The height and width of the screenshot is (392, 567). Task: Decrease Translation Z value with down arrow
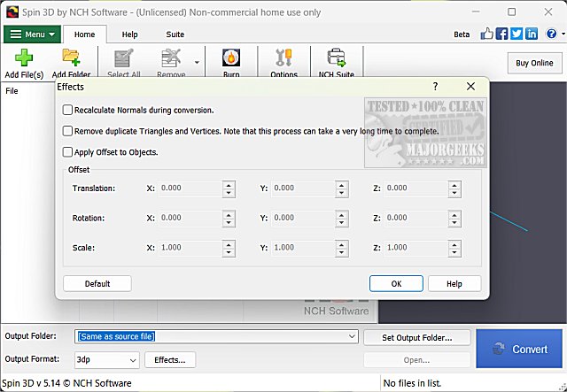coord(454,193)
